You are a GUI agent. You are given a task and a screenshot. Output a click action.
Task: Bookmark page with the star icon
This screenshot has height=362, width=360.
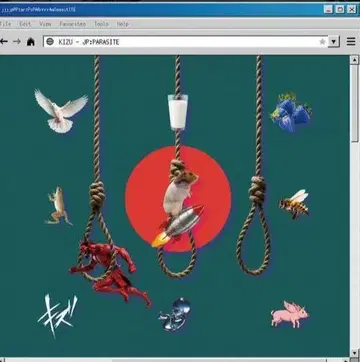[322, 42]
